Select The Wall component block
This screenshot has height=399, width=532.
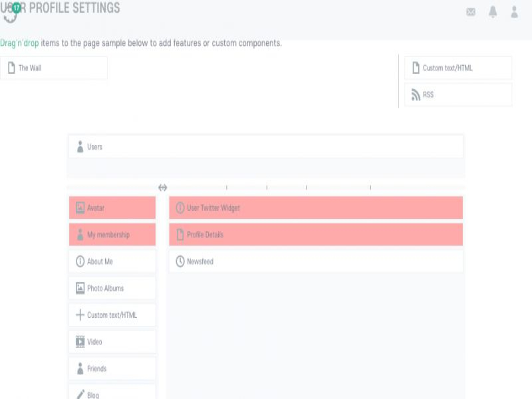coord(54,68)
